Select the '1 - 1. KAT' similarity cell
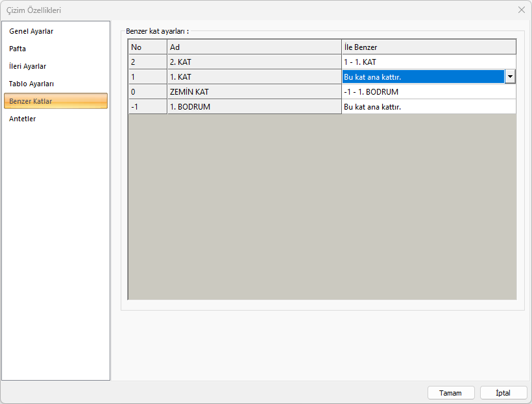The image size is (532, 404). [428, 62]
